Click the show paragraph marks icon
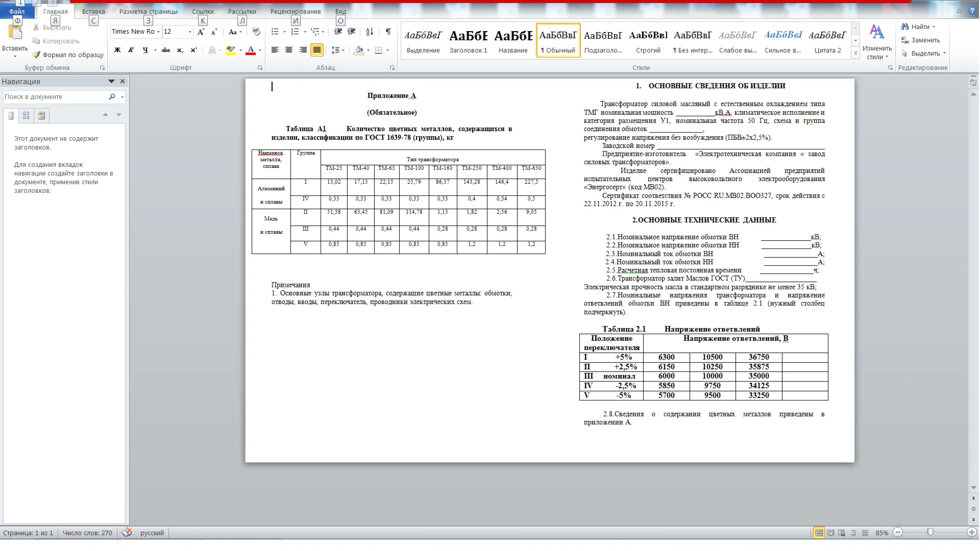This screenshot has height=551, width=980. coord(388,32)
